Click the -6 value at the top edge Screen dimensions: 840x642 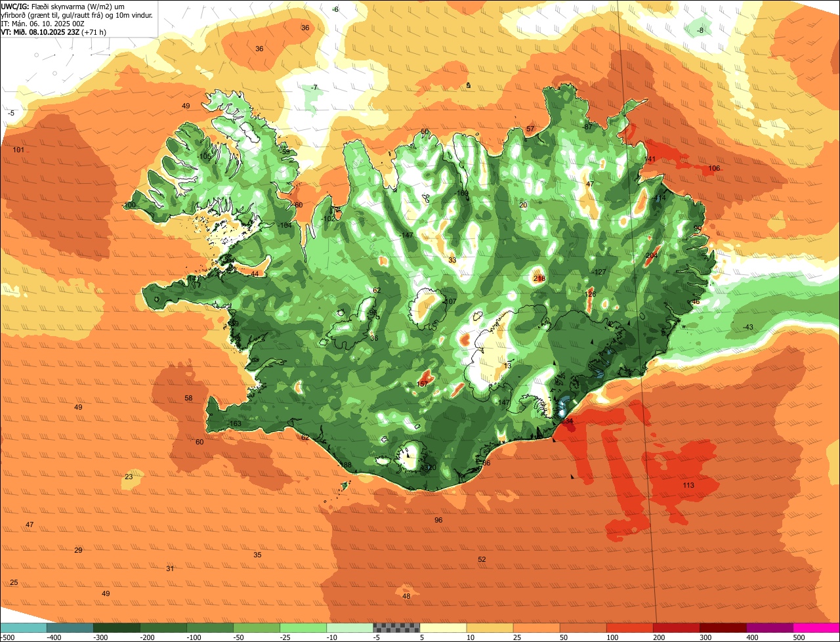point(335,10)
